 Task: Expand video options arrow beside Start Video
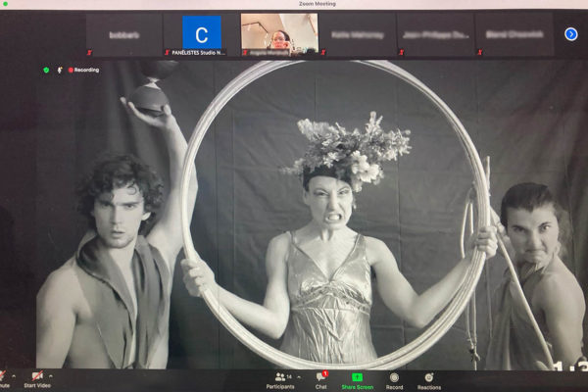[x=51, y=374]
